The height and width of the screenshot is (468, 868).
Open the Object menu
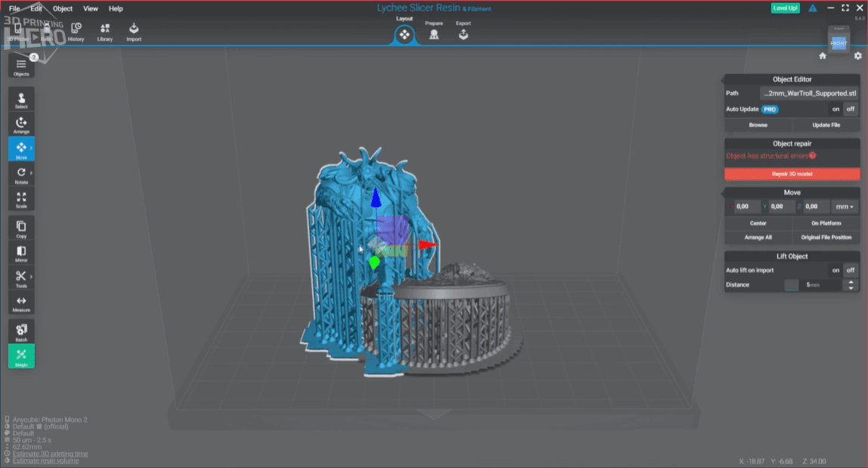point(63,8)
